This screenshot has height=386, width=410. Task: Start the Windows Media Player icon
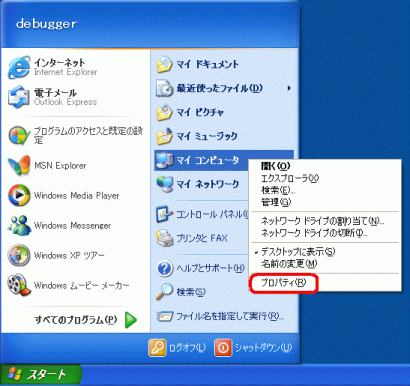pyautogui.click(x=19, y=195)
